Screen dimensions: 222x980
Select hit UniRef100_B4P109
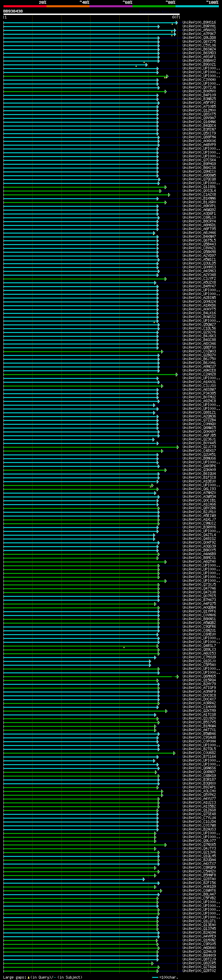(199, 95)
